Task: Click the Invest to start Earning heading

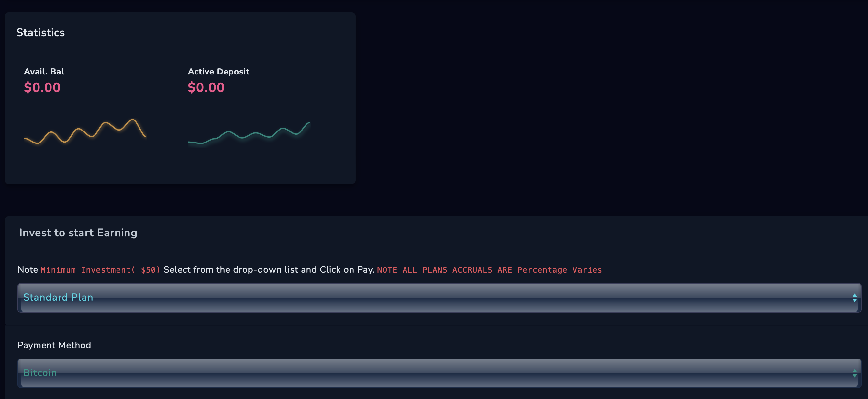Action: pyautogui.click(x=78, y=233)
